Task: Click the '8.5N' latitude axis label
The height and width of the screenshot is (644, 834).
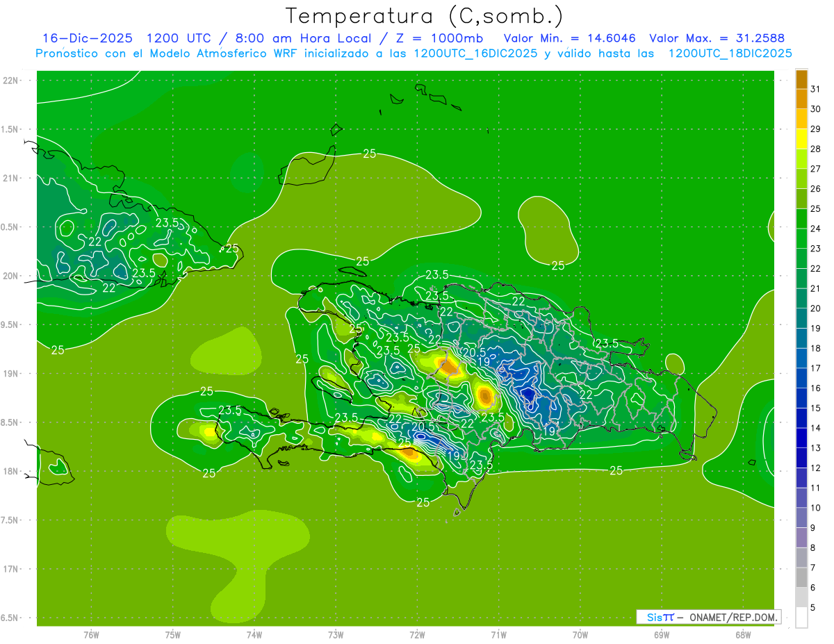Action: tap(10, 422)
